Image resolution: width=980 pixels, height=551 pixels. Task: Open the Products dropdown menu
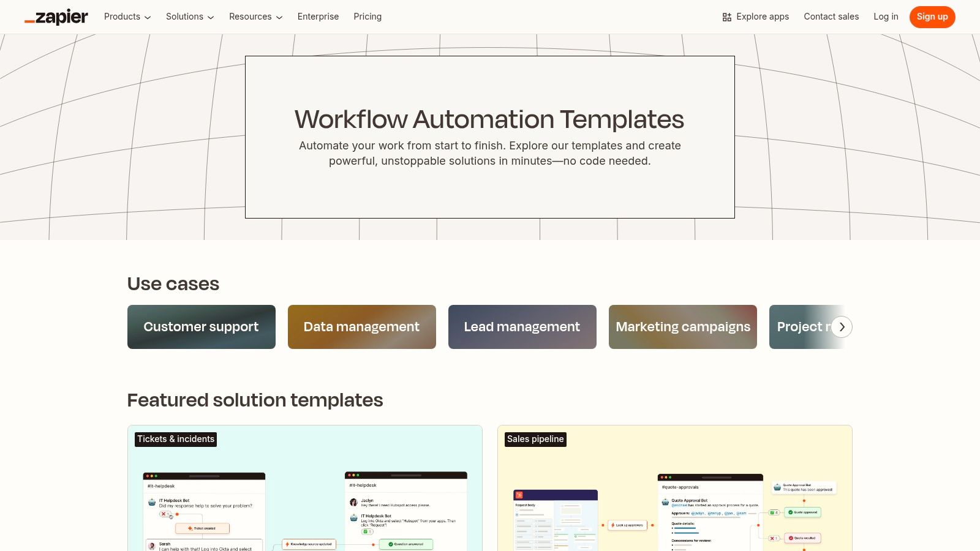click(x=127, y=17)
